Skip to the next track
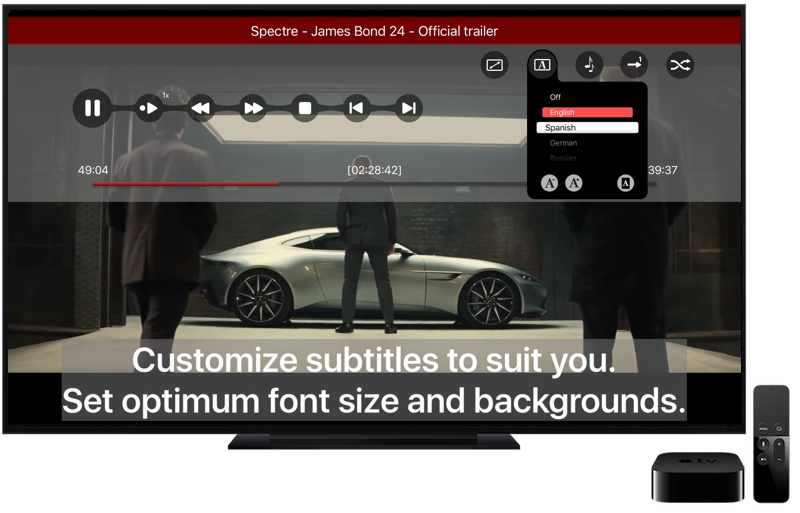This screenshot has height=513, width=800. (408, 108)
